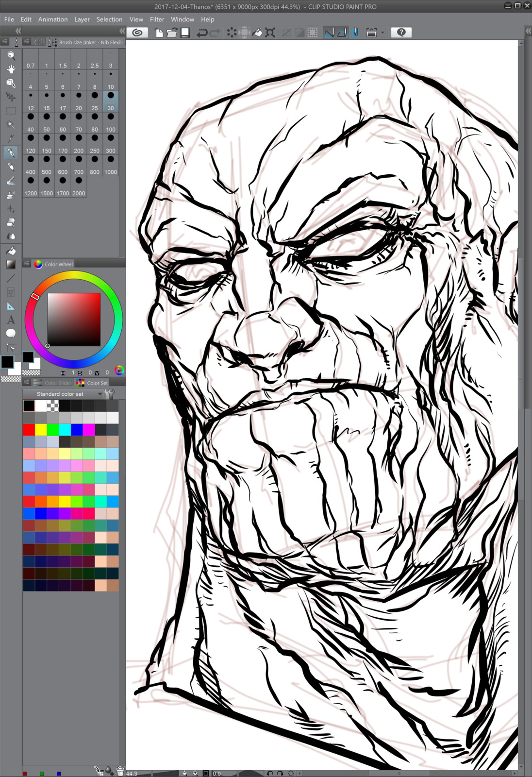Screen dimensions: 532x777
Task: Click the Zoom out icon in status bar
Action: coord(184,773)
